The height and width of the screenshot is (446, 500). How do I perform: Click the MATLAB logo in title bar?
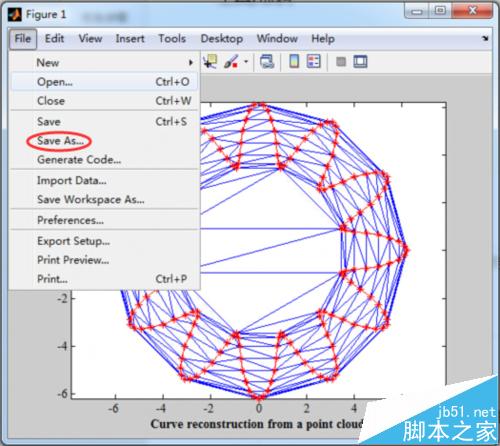coord(15,14)
